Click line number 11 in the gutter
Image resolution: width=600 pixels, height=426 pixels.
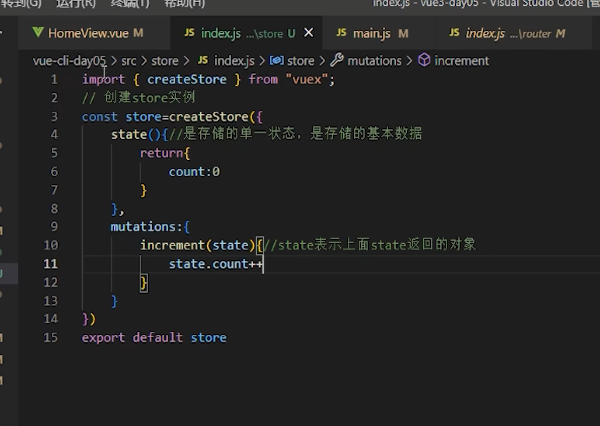coord(51,264)
